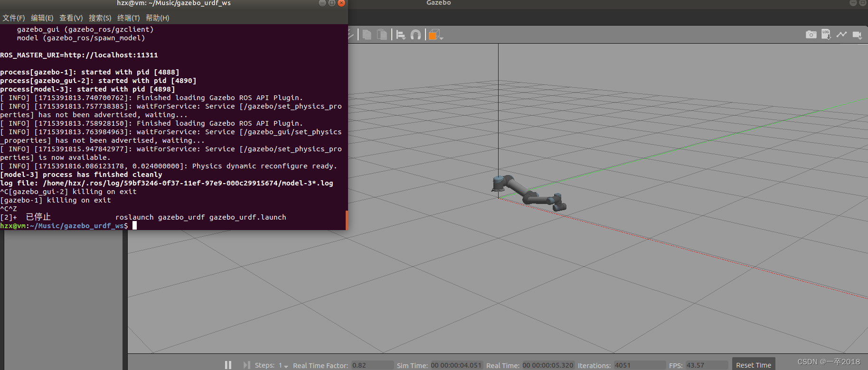This screenshot has height=370, width=868.
Task: Click the terminal prompt hzx@vm line
Action: pyautogui.click(x=64, y=226)
